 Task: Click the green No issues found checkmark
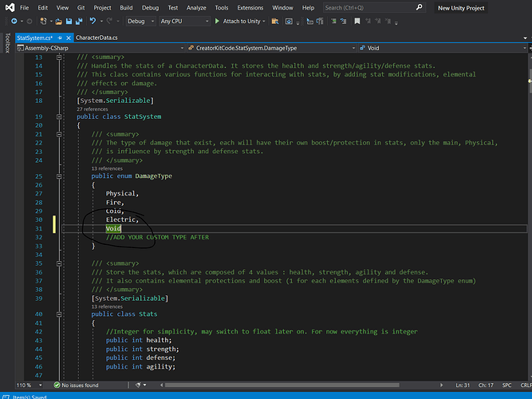[58, 385]
